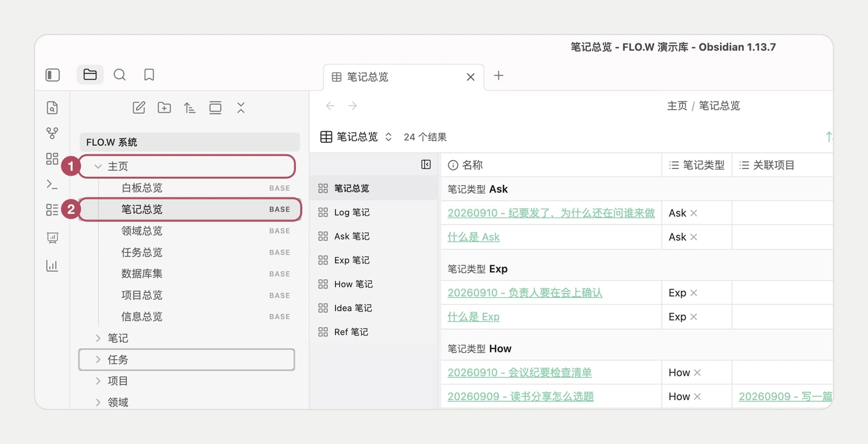Viewport: 868px width, 444px height.
Task: Switch to Ref 笔记 view
Action: 373,331
